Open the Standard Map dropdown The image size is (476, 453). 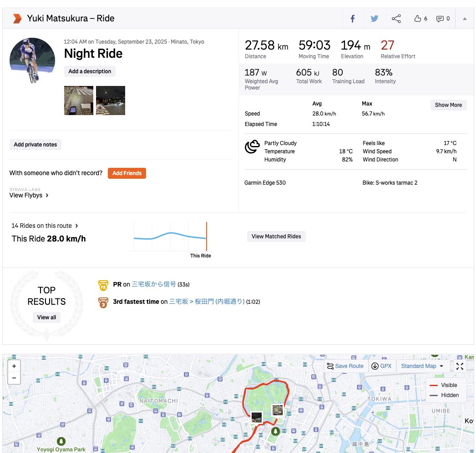[x=422, y=366]
